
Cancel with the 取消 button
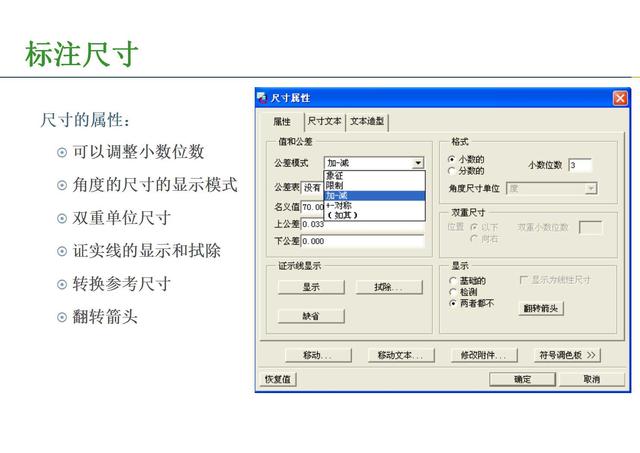tap(591, 379)
